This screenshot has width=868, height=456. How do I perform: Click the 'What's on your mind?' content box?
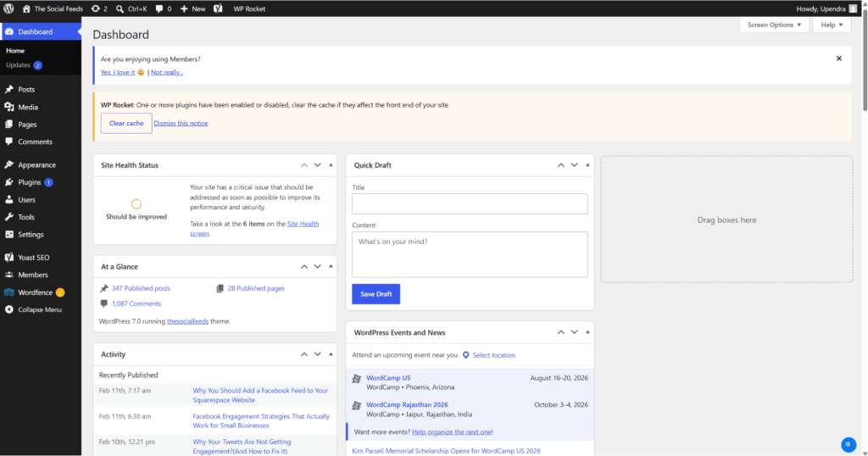(x=470, y=254)
